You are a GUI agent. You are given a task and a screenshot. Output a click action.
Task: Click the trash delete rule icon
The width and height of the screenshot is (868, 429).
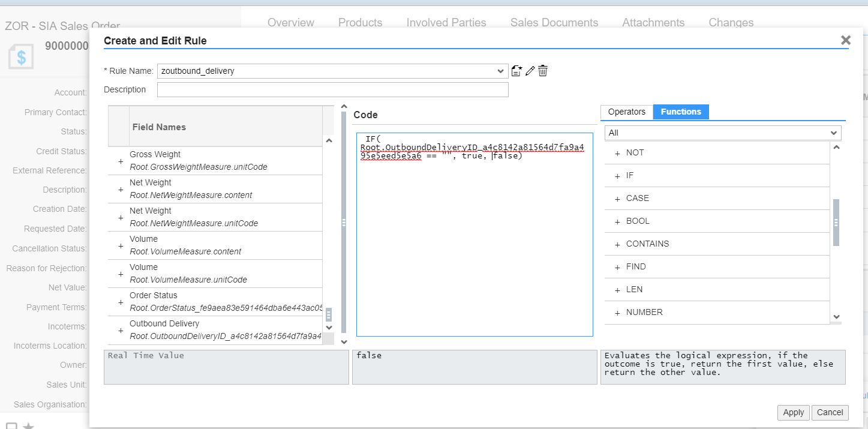tap(542, 71)
